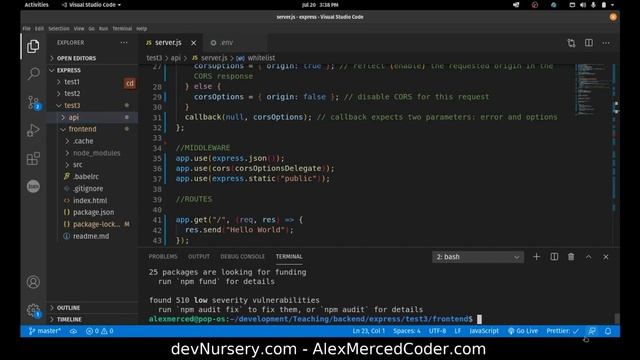The width and height of the screenshot is (640, 360).
Task: Open the 2: bash terminal dropdown
Action: click(478, 257)
